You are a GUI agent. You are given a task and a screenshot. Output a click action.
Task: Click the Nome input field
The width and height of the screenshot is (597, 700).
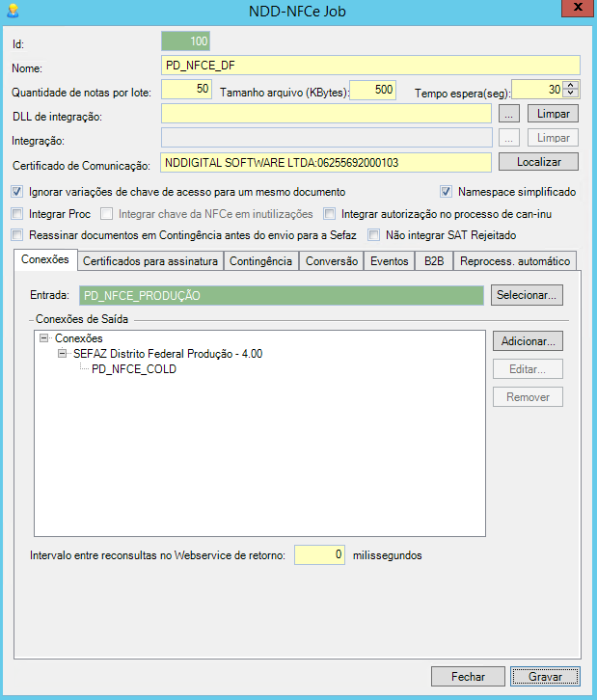coord(370,66)
